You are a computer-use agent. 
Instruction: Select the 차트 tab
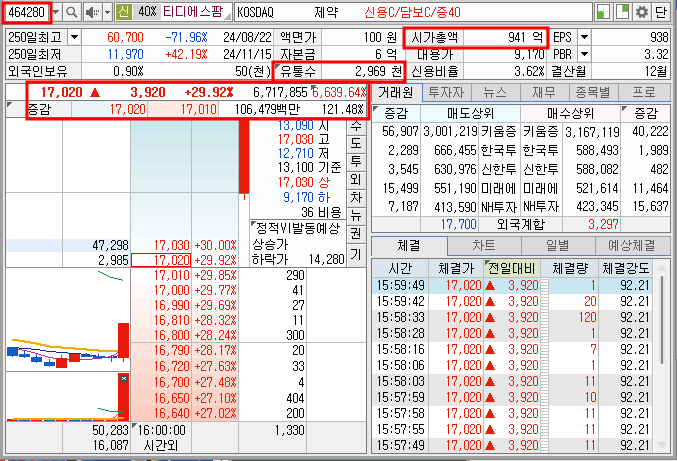484,246
